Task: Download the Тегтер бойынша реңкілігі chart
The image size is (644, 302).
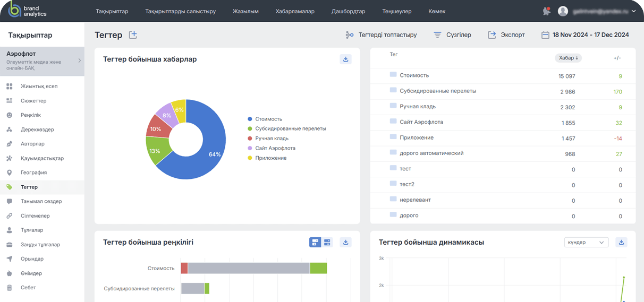Action: 345,243
